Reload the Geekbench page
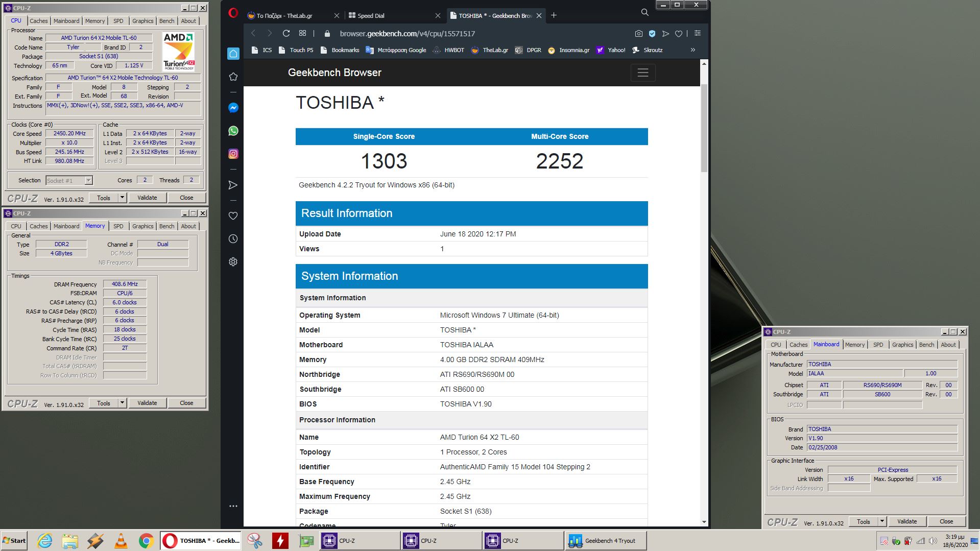Viewport: 980px width, 551px height. point(286,33)
